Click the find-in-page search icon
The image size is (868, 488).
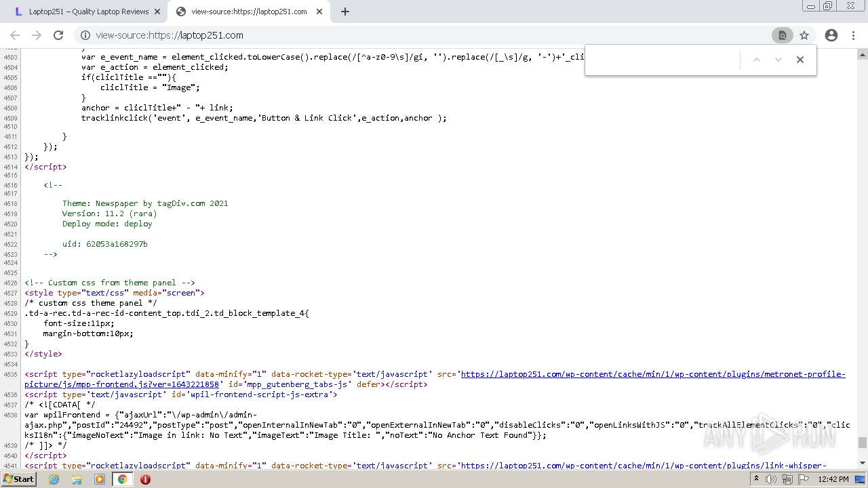click(782, 35)
